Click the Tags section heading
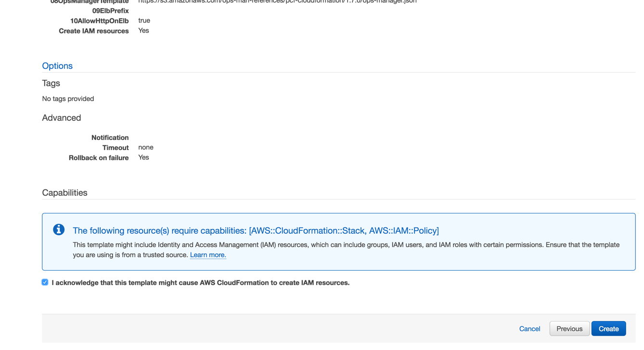 [x=51, y=83]
